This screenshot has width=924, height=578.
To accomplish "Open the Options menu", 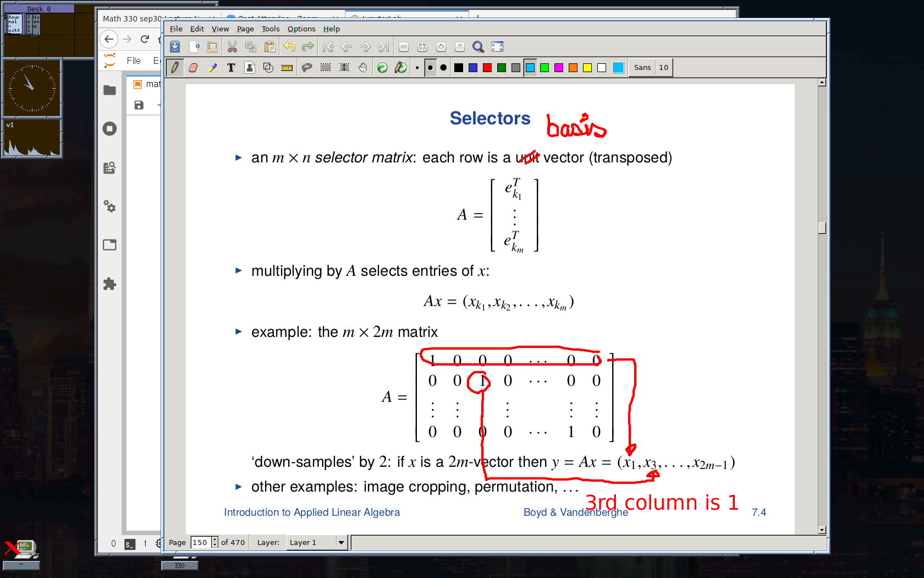I will [301, 29].
